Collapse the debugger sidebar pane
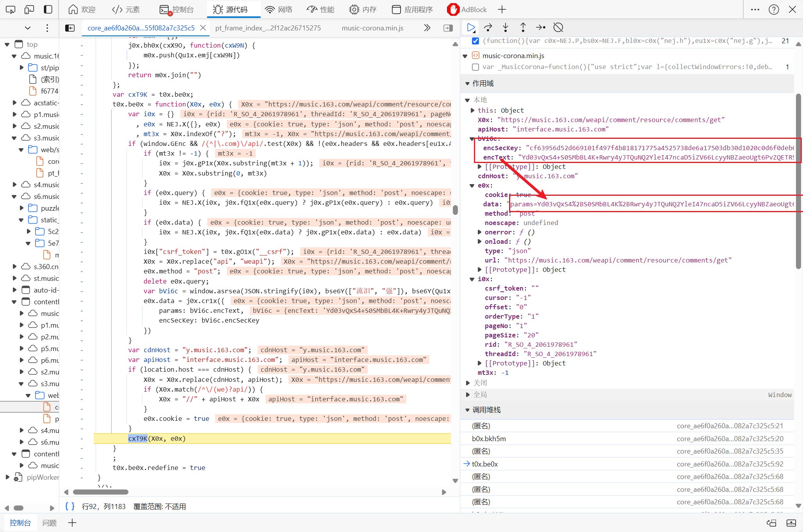This screenshot has width=803, height=532. [448, 28]
